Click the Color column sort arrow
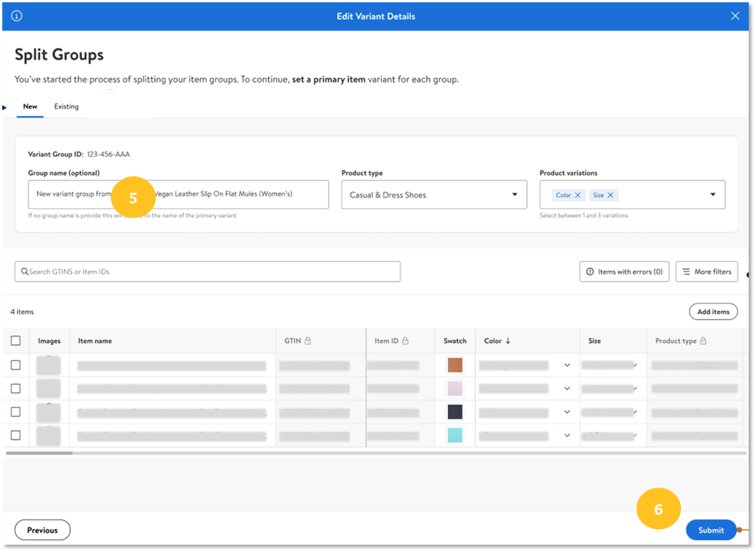The width and height of the screenshot is (756, 552). (x=508, y=341)
